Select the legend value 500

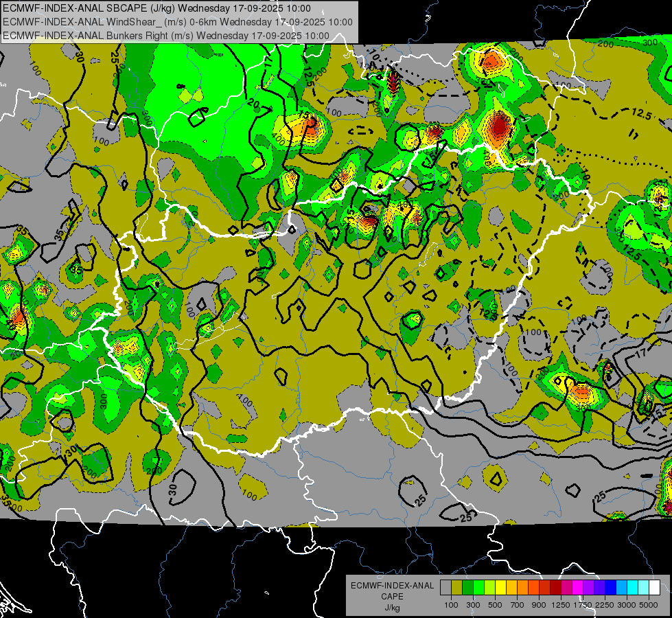pyautogui.click(x=495, y=605)
